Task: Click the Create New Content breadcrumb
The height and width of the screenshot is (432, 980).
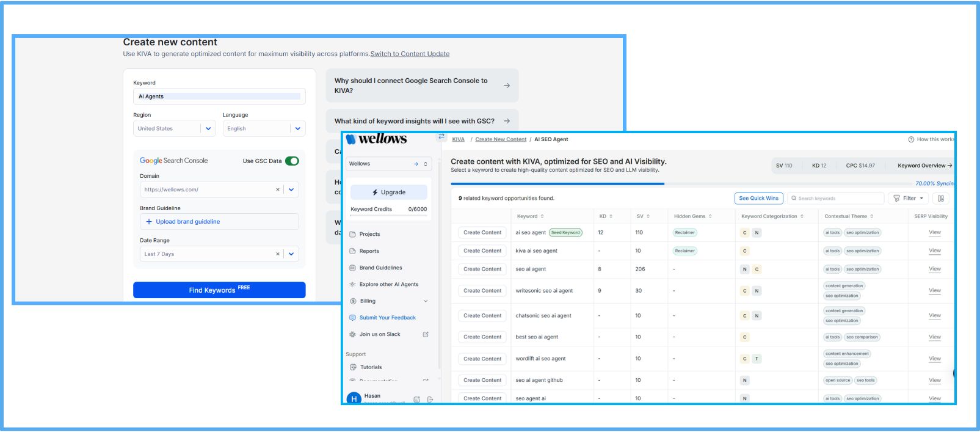Action: point(501,139)
